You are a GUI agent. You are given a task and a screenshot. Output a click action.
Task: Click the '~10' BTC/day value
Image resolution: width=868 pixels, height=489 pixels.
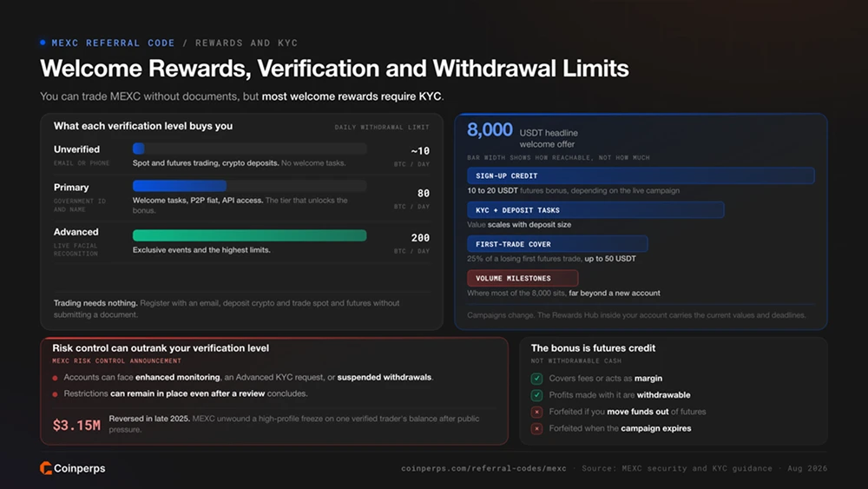point(420,150)
